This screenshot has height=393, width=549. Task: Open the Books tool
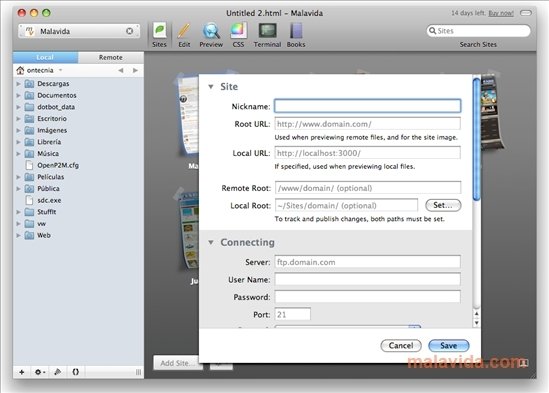point(296,31)
